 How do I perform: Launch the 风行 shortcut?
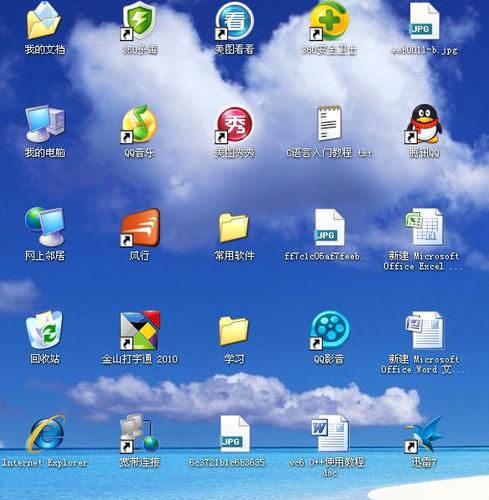pyautogui.click(x=140, y=227)
